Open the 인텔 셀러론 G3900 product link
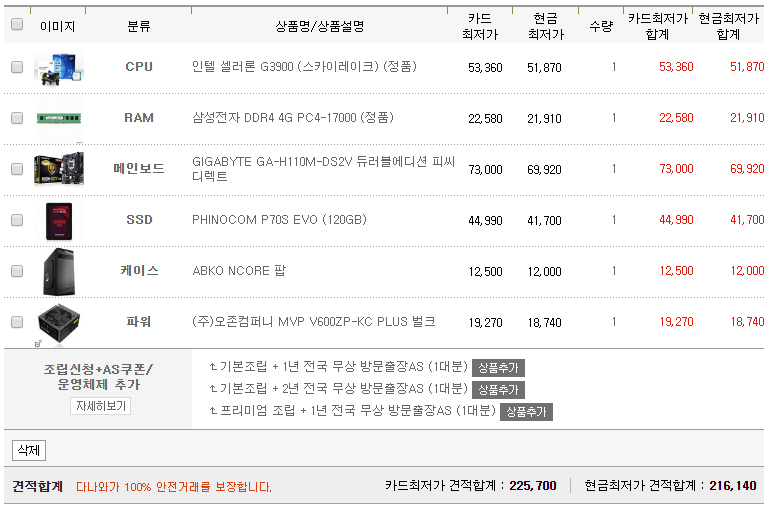Screen dimensions: 780x510 [x=304, y=67]
